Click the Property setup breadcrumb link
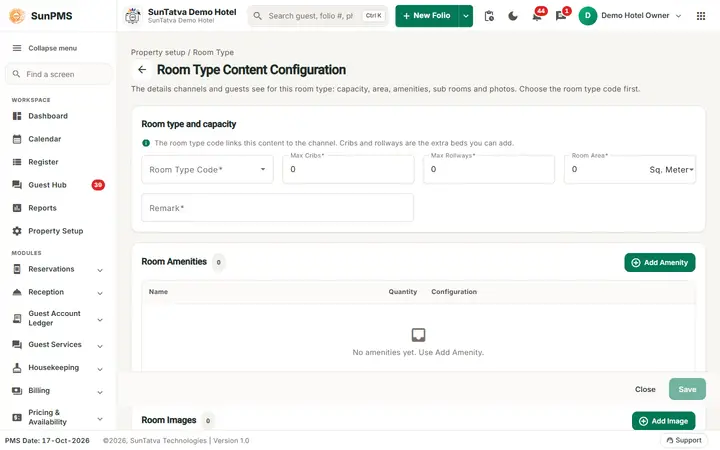This screenshot has width=720, height=450. (x=158, y=52)
